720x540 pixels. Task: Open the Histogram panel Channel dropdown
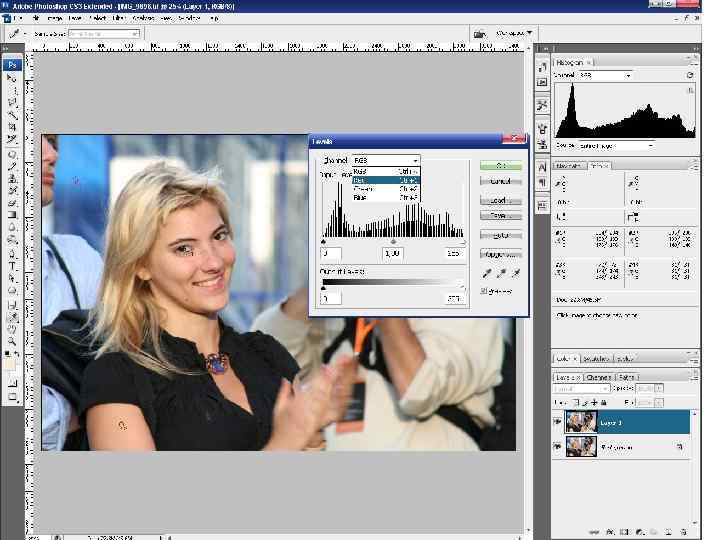click(x=604, y=75)
